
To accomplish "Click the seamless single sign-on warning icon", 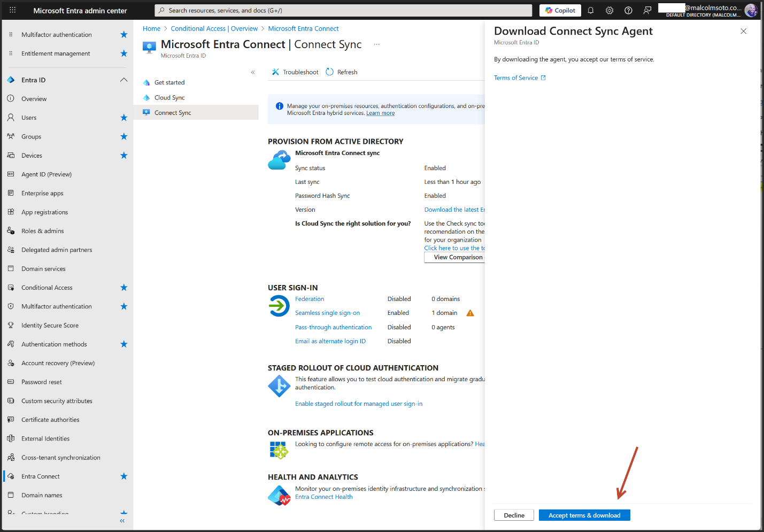I will click(x=470, y=313).
